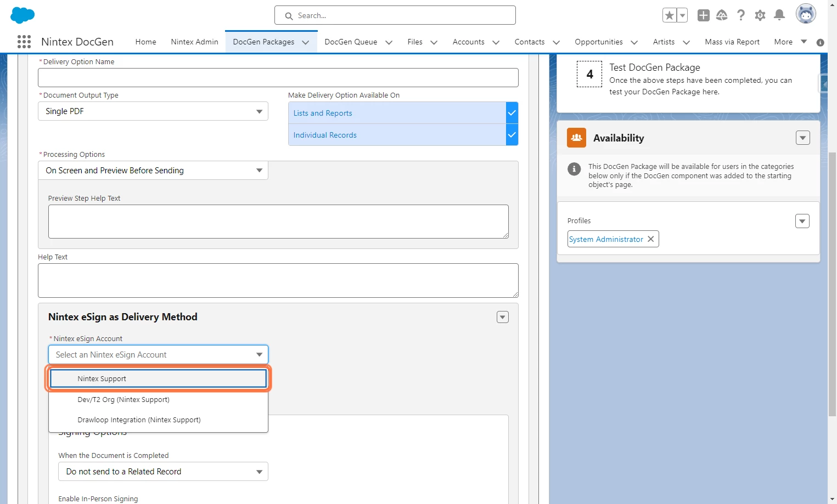Toggle the Lists and Reports checkmark
Screen dimensions: 837x504
click(512, 113)
